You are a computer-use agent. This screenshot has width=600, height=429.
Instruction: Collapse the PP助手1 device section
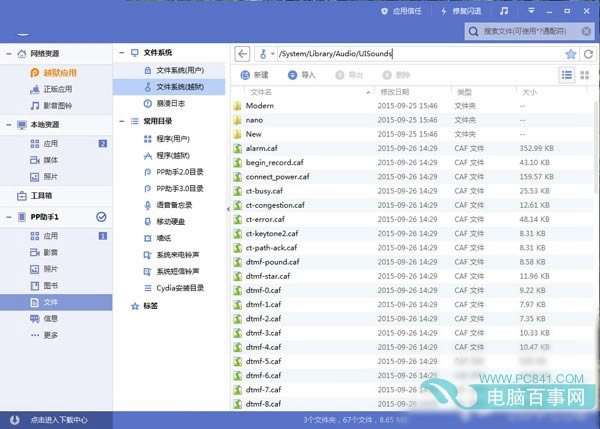coord(8,217)
